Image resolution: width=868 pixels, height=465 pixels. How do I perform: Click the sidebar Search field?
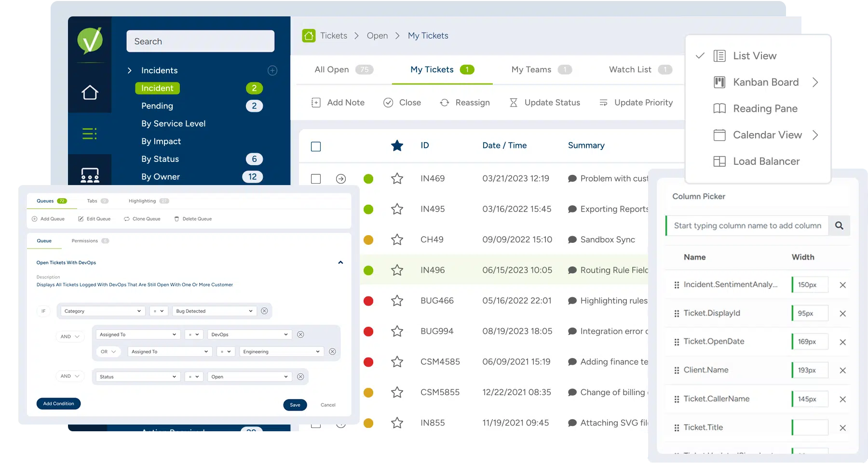[x=201, y=41]
